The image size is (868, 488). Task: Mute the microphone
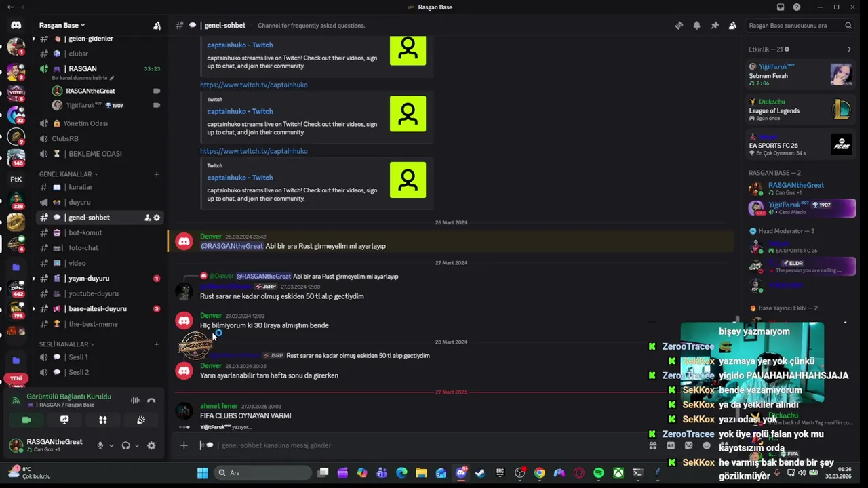[x=100, y=445]
